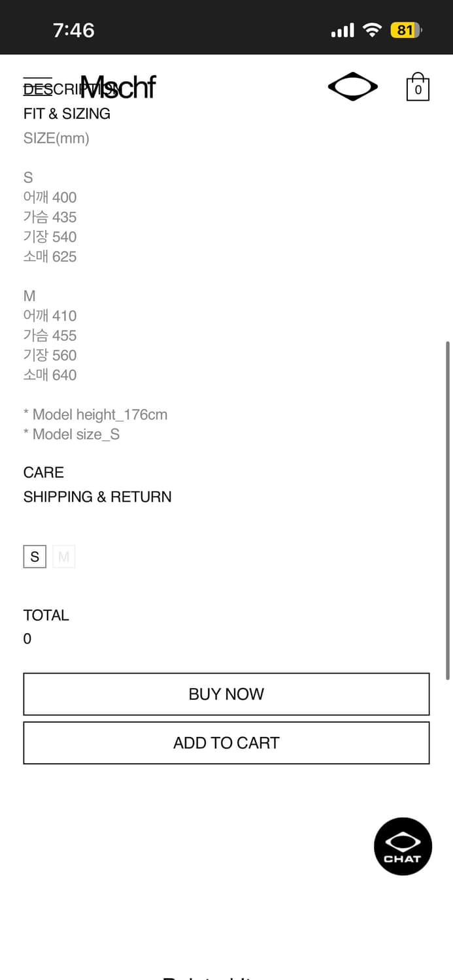Select size M option
453x980 pixels.
(x=63, y=557)
